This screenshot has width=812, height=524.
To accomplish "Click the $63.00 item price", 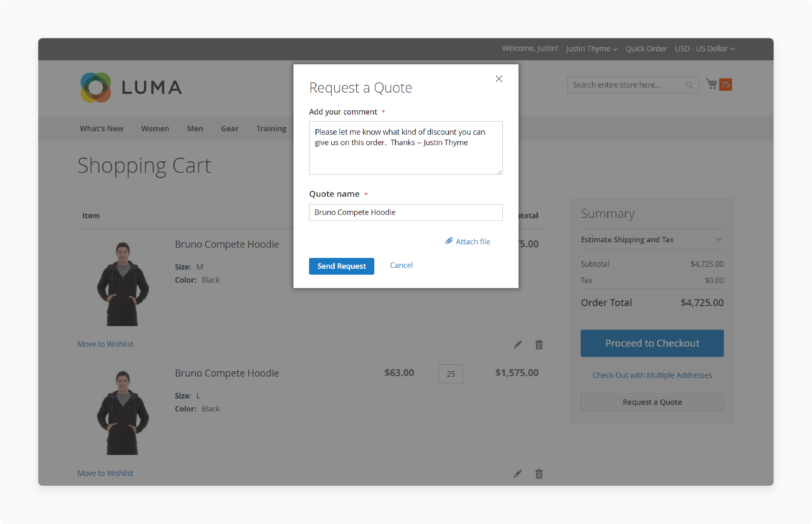I will coord(399,373).
